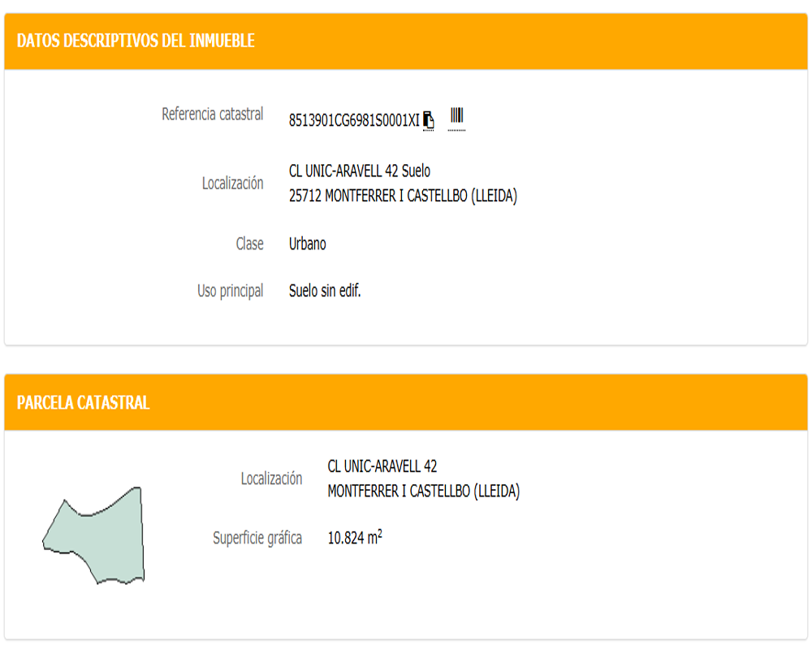Click the 'Superficie gráfica' label
Screen dimensions: 812x650
tap(257, 538)
